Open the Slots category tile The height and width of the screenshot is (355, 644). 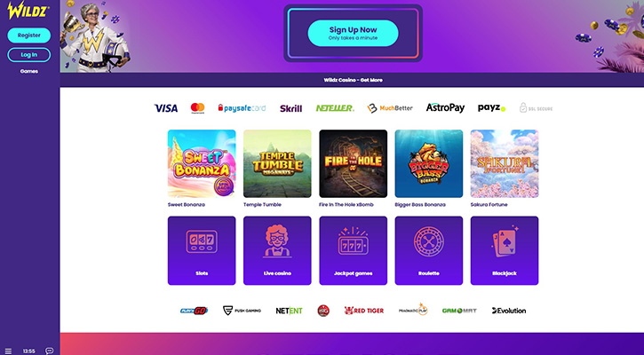coord(202,250)
